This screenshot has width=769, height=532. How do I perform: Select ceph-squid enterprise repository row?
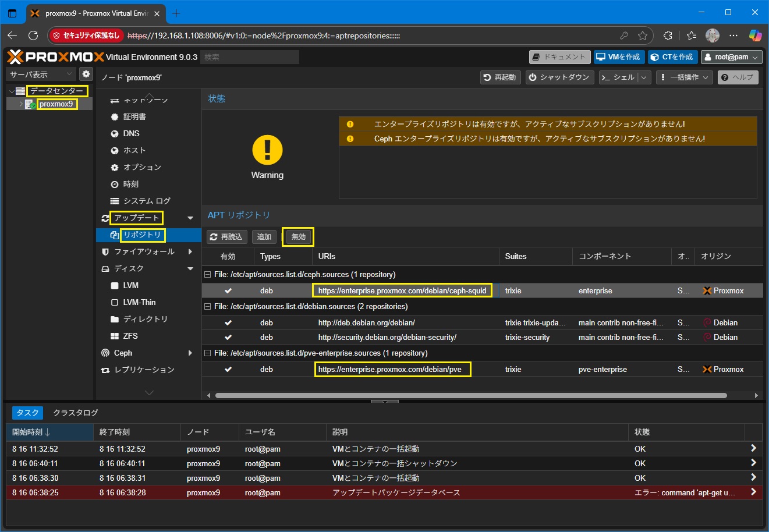click(482, 290)
